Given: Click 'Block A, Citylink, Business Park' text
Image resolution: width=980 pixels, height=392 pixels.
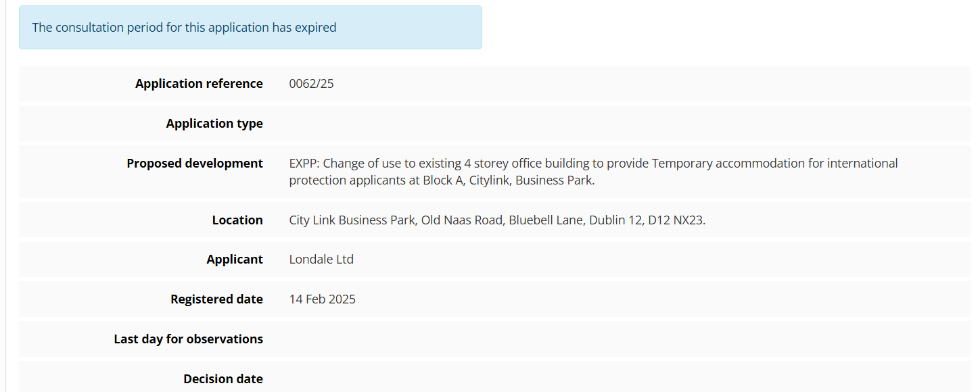Looking at the screenshot, I should 509,181.
